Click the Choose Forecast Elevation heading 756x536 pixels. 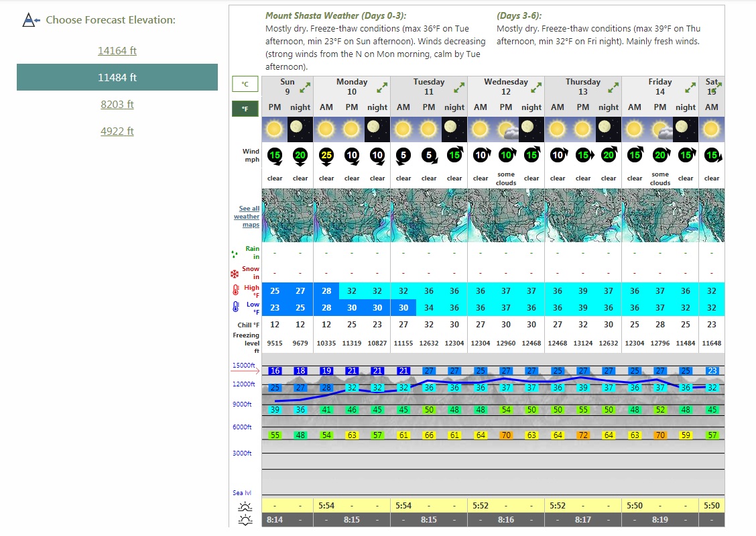(111, 19)
